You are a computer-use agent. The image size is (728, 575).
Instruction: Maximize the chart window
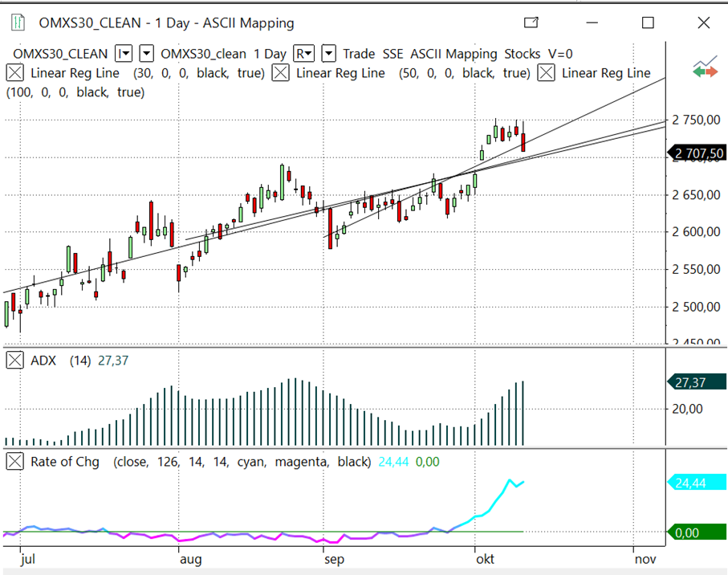(x=647, y=23)
